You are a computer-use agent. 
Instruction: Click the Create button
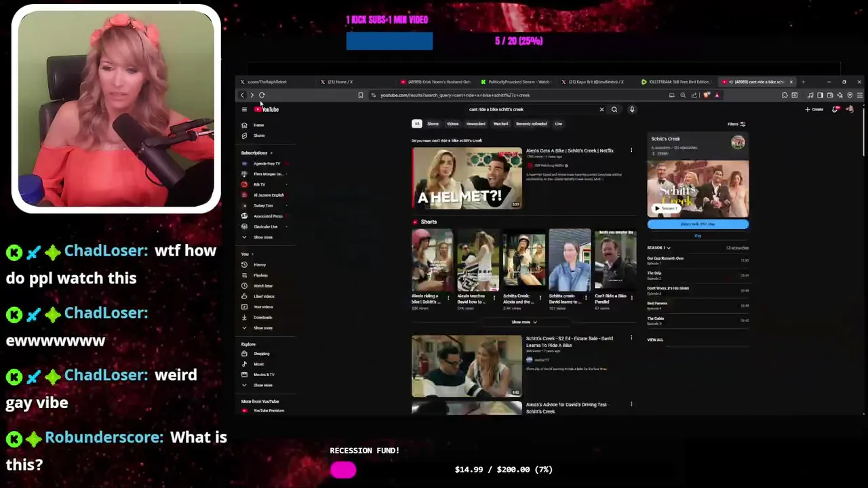pyautogui.click(x=814, y=109)
